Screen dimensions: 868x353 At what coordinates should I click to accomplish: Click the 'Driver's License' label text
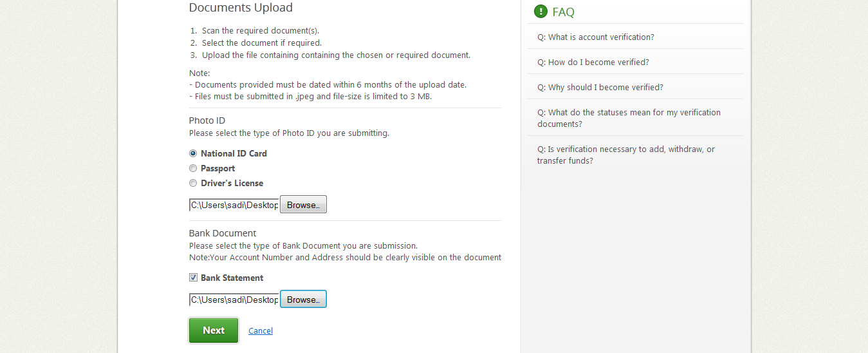pyautogui.click(x=232, y=183)
